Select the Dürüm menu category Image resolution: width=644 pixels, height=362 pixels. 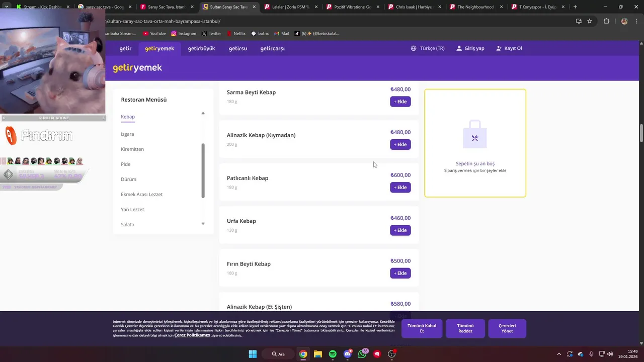pyautogui.click(x=129, y=179)
